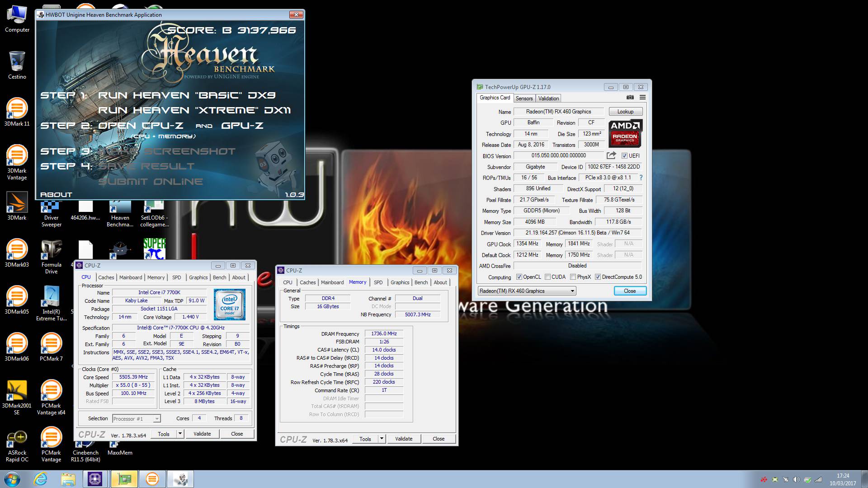
Task: Open the 3DMark desktop shortcut
Action: pos(17,206)
